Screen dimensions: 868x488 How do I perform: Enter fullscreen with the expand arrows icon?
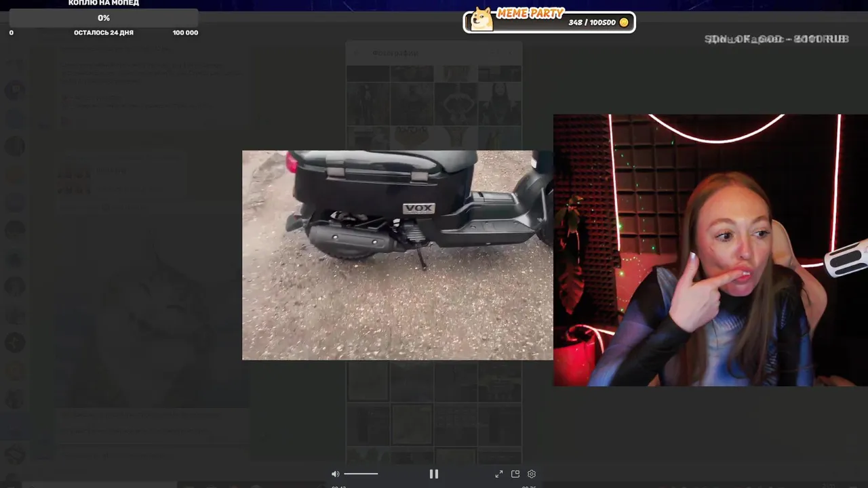click(x=499, y=474)
